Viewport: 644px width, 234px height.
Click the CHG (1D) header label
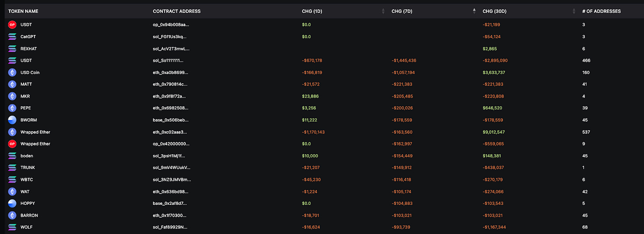pyautogui.click(x=312, y=11)
